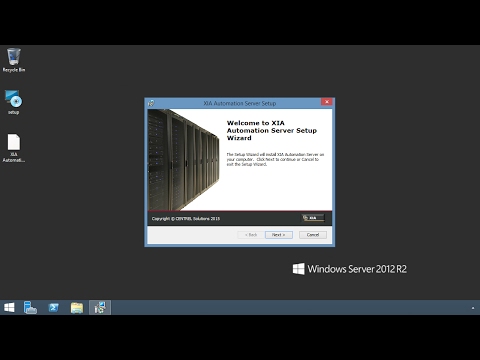The image size is (480, 360).
Task: Click the Setup Wizard description paragraph
Action: click(275, 159)
